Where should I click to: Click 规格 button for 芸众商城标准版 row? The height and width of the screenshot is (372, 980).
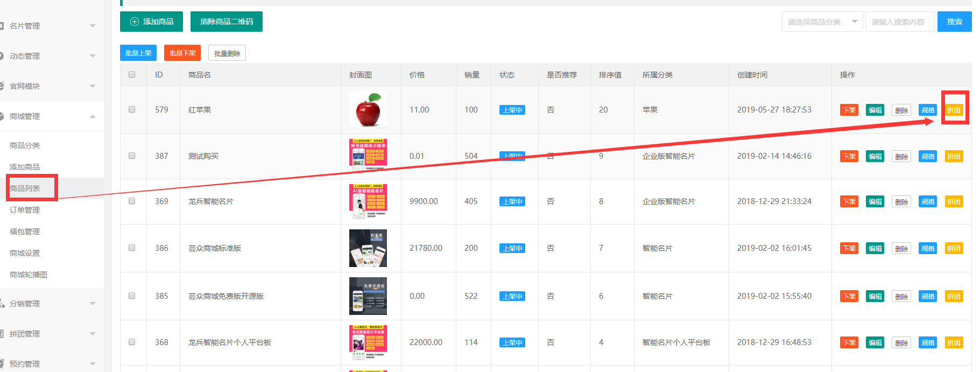click(x=927, y=249)
